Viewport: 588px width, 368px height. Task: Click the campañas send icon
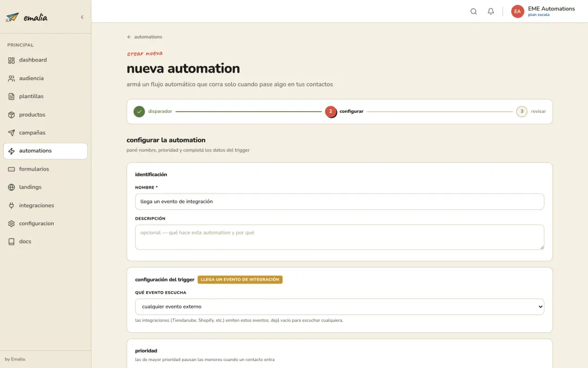(11, 133)
